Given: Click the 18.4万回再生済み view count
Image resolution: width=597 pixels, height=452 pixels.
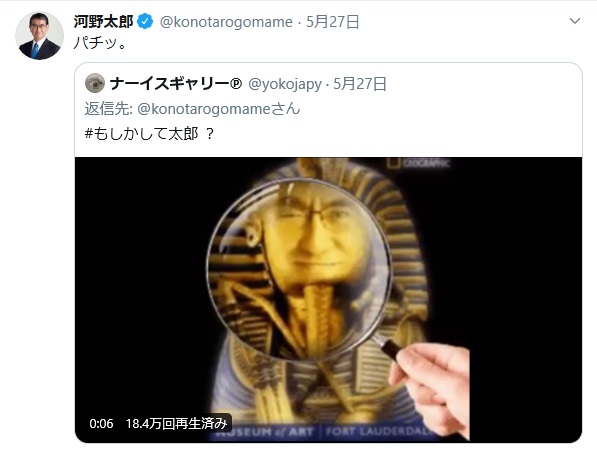Looking at the screenshot, I should 176,423.
